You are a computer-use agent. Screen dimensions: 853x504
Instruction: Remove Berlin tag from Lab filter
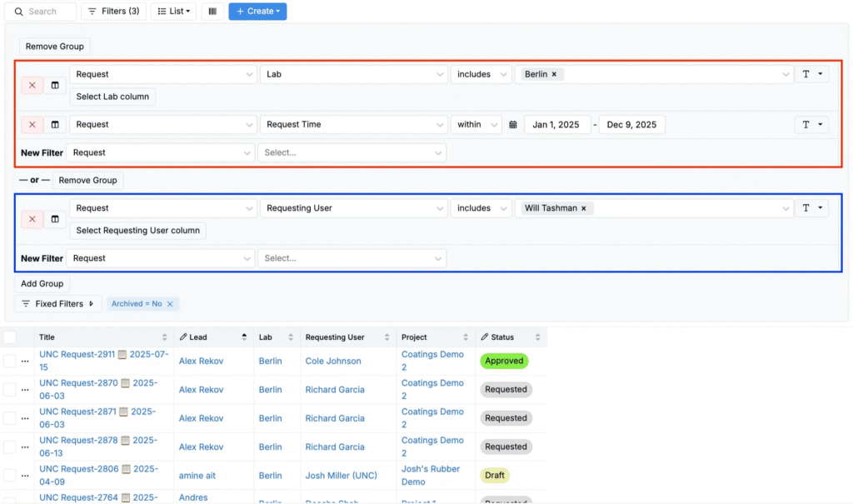pos(555,74)
